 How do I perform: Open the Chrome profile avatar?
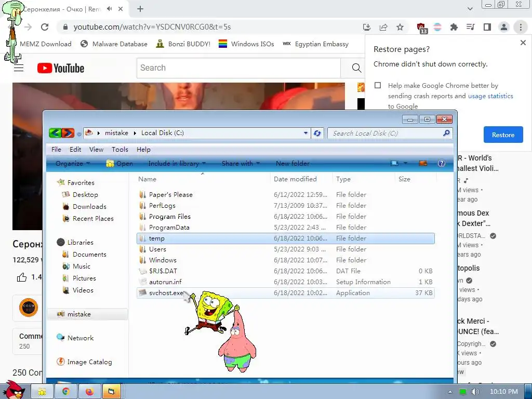(x=504, y=27)
